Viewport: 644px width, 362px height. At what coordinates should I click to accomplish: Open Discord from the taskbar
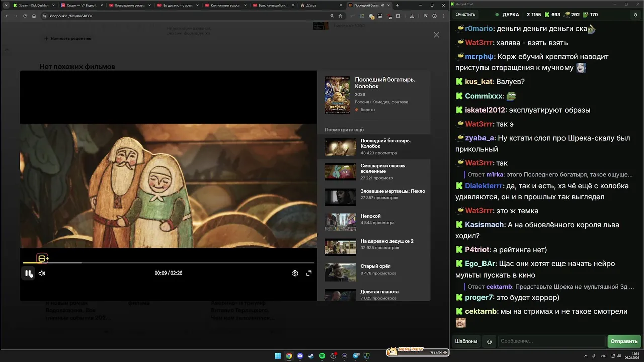pos(300,356)
